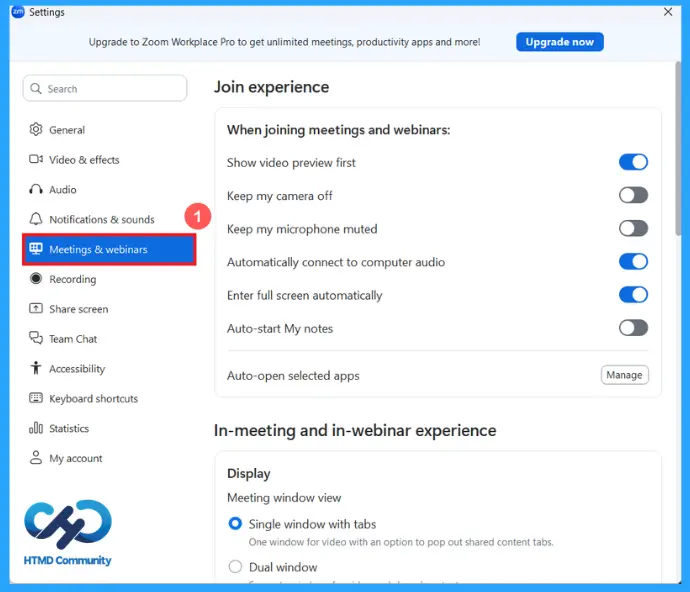Enable Auto-start My notes toggle
The width and height of the screenshot is (690, 592).
coord(633,328)
